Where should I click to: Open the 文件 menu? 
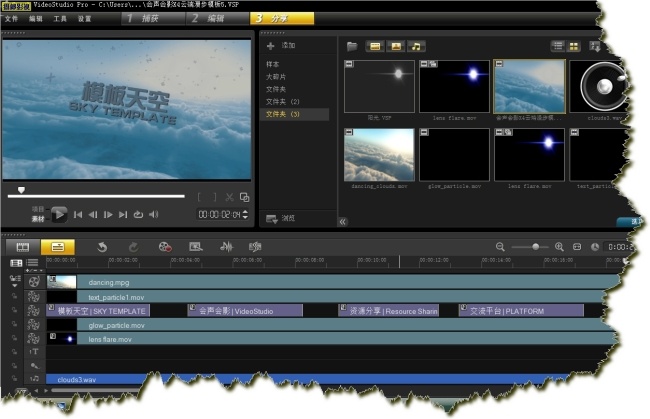pos(11,19)
